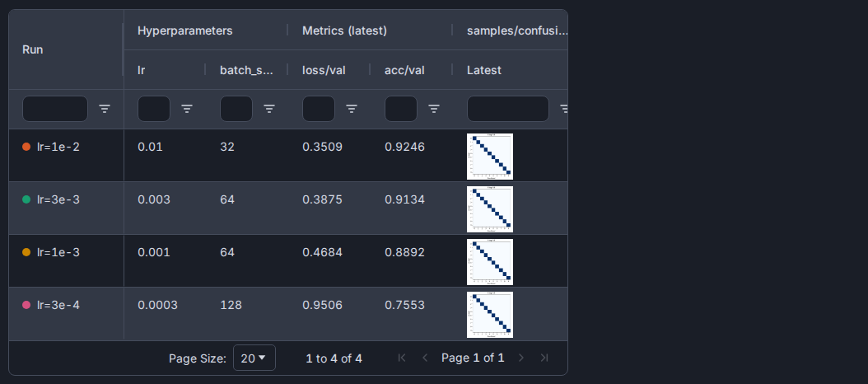The height and width of the screenshot is (384, 868).
Task: Click acc/val value 0.8892
Action: (x=404, y=252)
